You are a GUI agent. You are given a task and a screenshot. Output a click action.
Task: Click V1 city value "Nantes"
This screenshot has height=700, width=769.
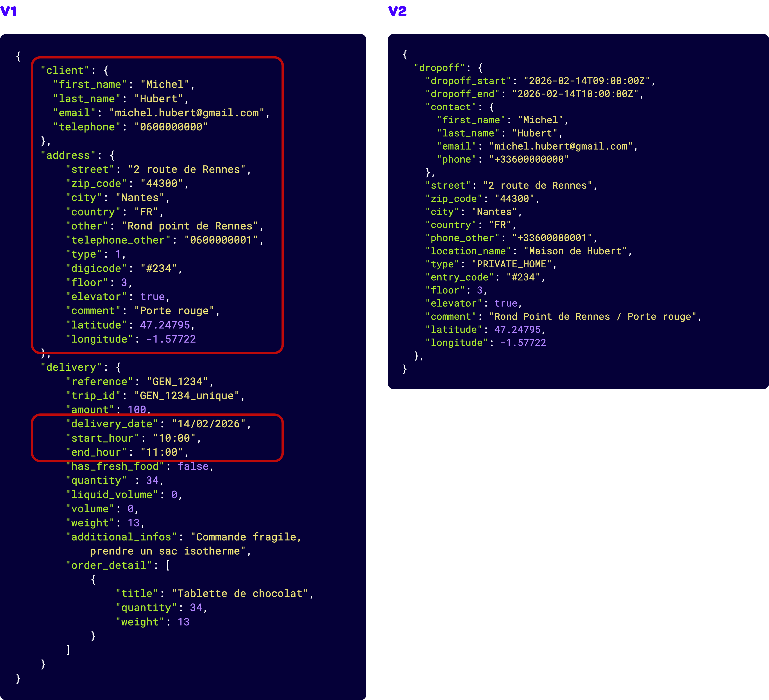click(140, 198)
